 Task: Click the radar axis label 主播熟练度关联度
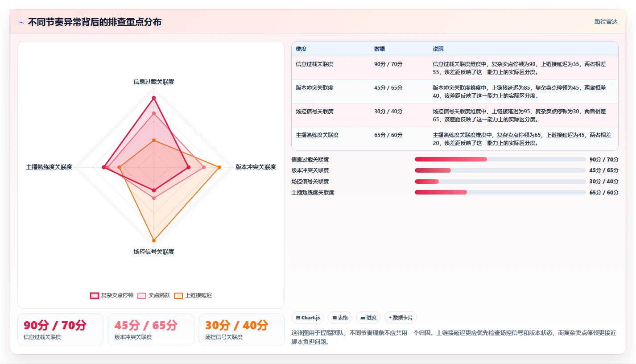coord(49,167)
